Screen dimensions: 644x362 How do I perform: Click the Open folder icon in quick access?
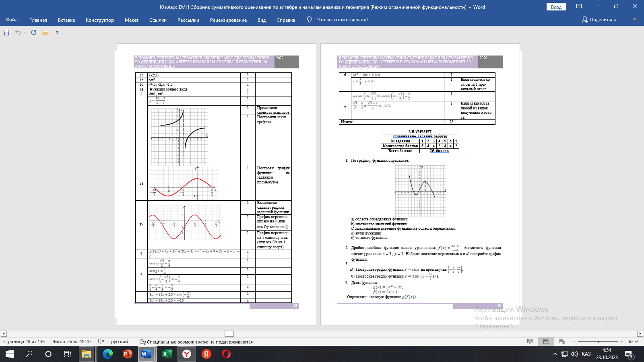[45, 33]
